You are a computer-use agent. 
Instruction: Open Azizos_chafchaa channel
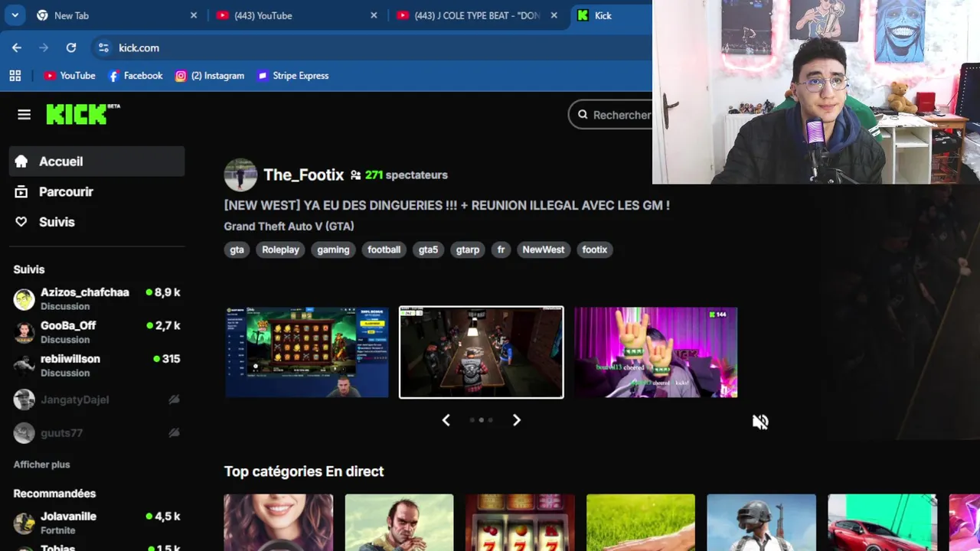tap(96, 298)
